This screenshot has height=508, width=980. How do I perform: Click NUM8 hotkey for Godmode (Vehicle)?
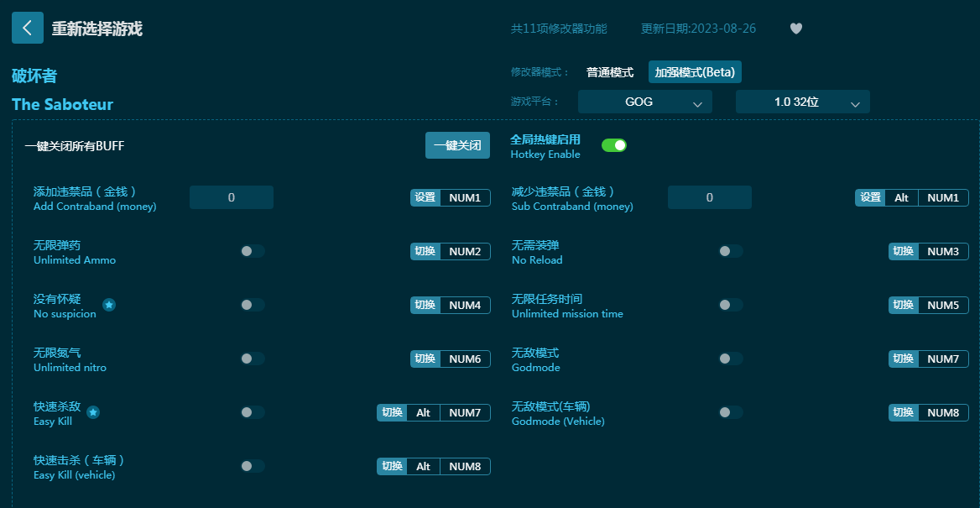tap(944, 413)
